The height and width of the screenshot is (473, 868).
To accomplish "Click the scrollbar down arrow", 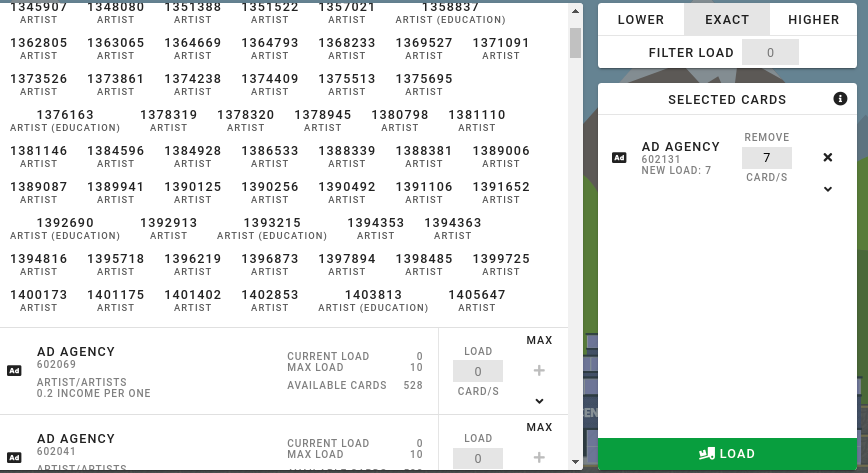I will tap(576, 462).
